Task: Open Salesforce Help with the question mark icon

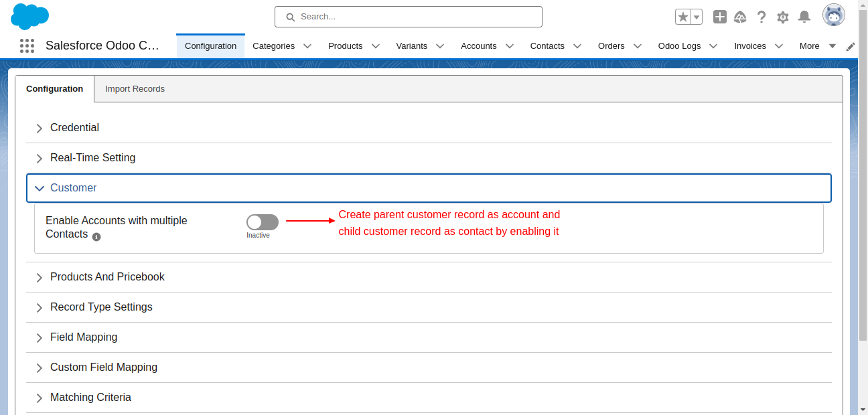Action: (x=762, y=17)
